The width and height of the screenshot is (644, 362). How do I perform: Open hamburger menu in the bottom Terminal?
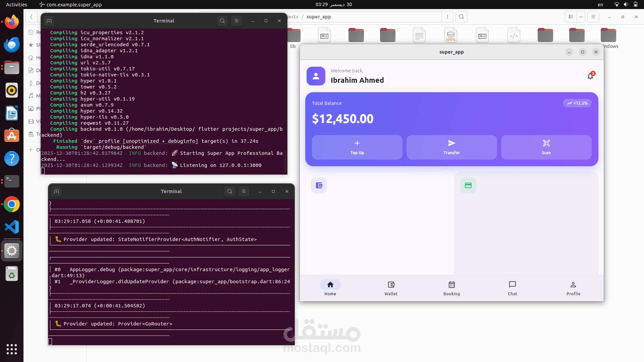pos(244,191)
